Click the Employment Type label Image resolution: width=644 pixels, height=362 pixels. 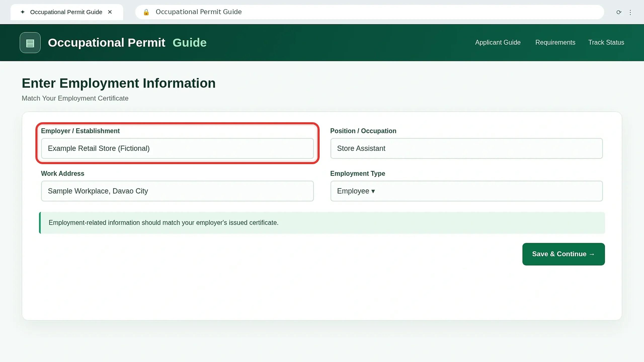[x=357, y=174]
